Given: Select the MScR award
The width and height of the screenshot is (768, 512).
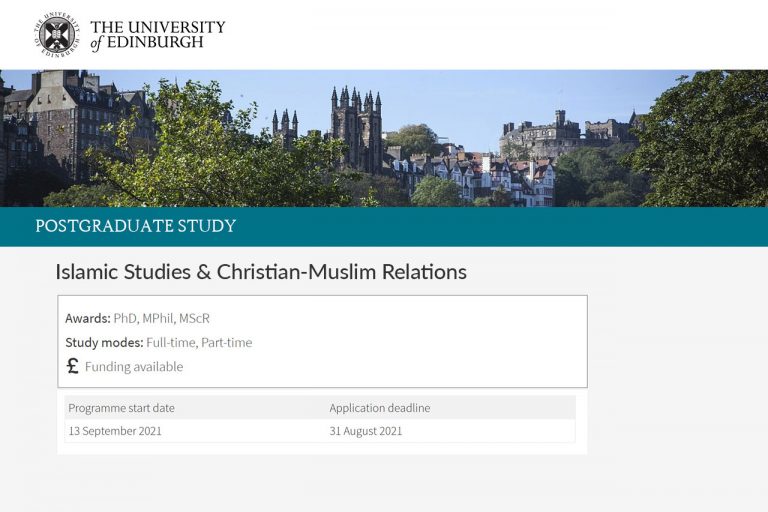Looking at the screenshot, I should pos(194,318).
